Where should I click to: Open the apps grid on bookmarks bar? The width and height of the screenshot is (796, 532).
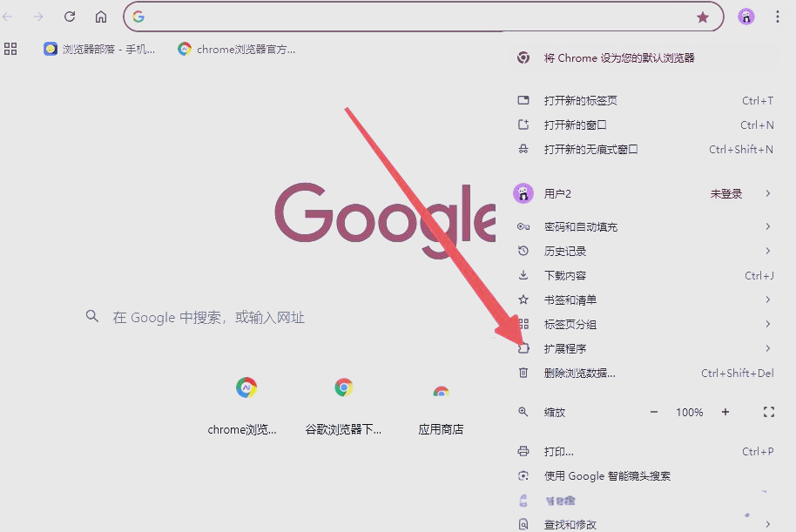coord(10,49)
